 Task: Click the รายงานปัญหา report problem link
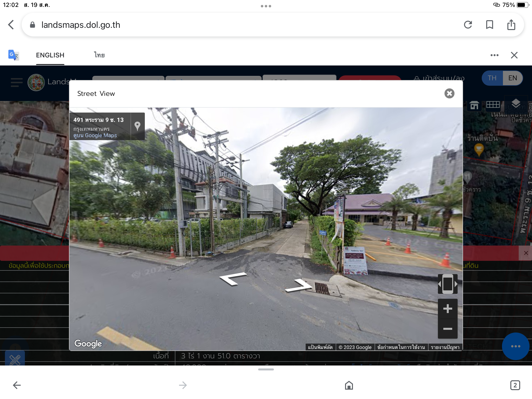pos(445,347)
